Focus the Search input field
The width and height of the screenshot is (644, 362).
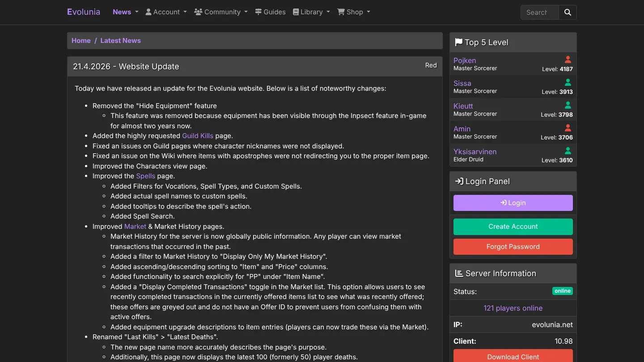(x=540, y=13)
